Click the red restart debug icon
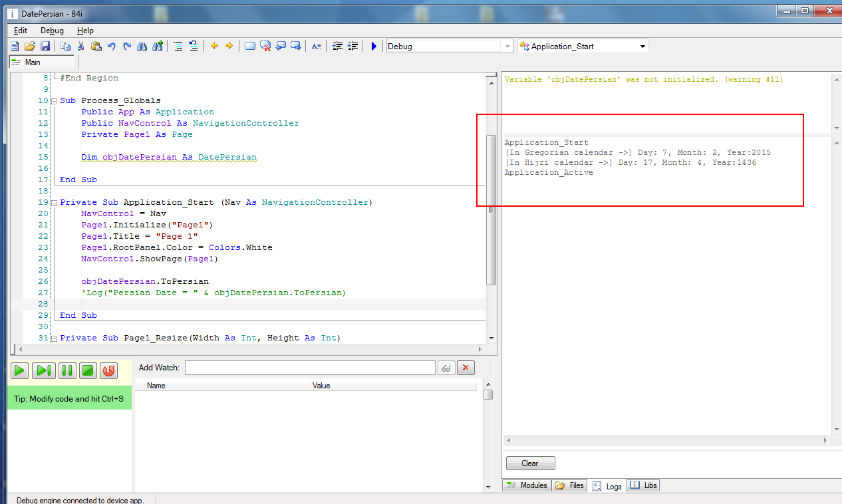 point(109,370)
